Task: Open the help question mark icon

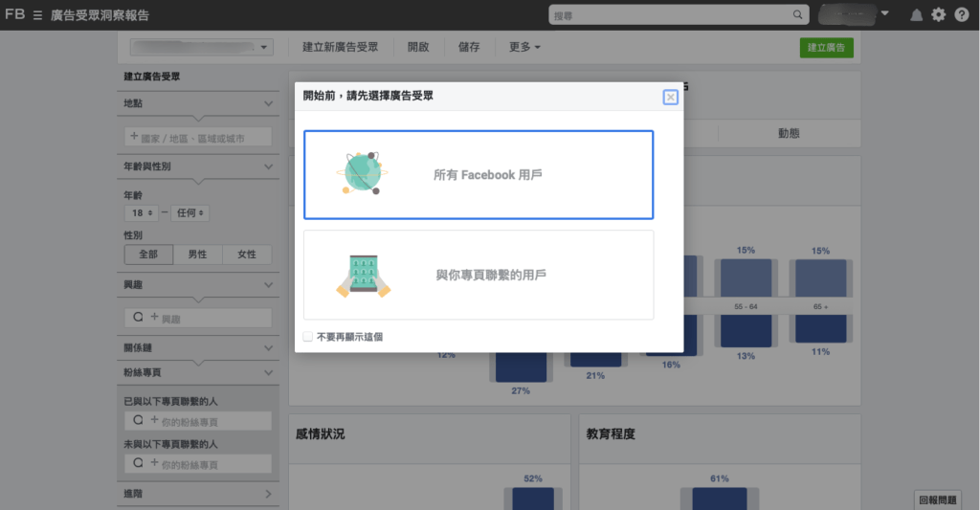Action: tap(961, 15)
